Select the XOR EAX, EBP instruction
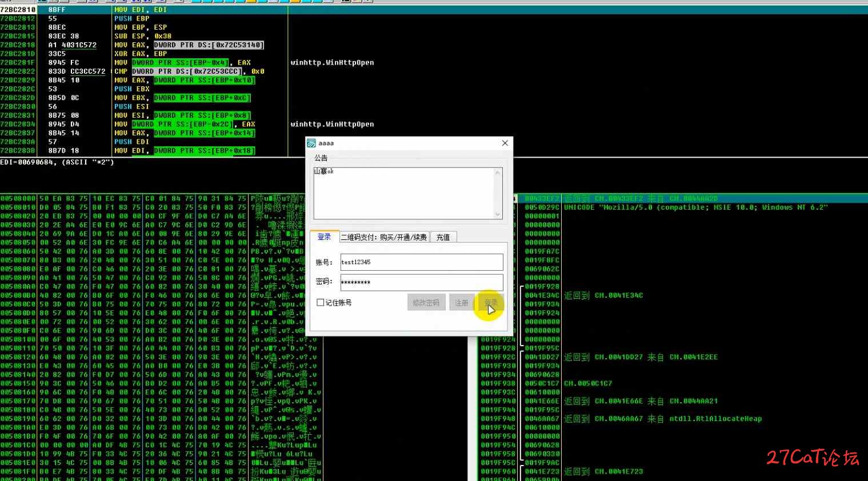This screenshot has width=868, height=481. 141,54
